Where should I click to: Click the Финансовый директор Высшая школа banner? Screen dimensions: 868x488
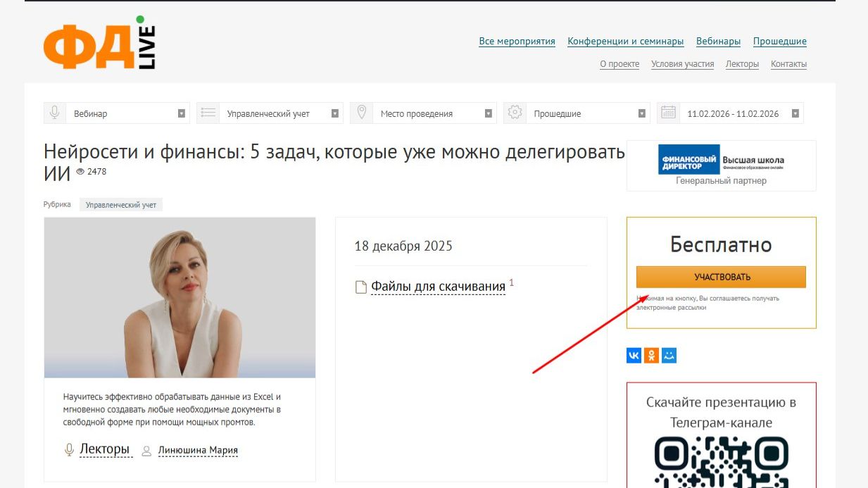(722, 160)
